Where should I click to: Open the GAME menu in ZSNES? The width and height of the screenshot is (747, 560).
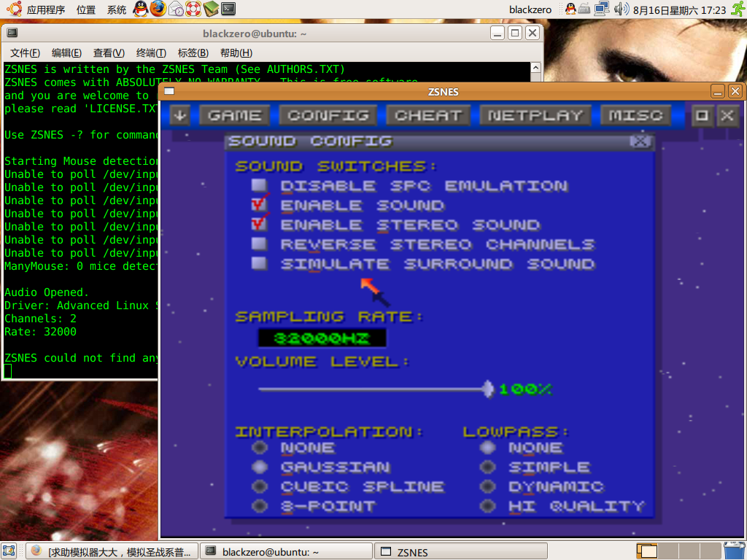[x=235, y=116]
